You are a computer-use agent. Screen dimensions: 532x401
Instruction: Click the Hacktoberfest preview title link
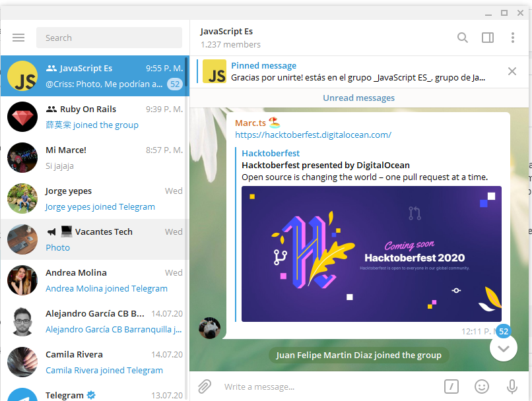click(271, 153)
